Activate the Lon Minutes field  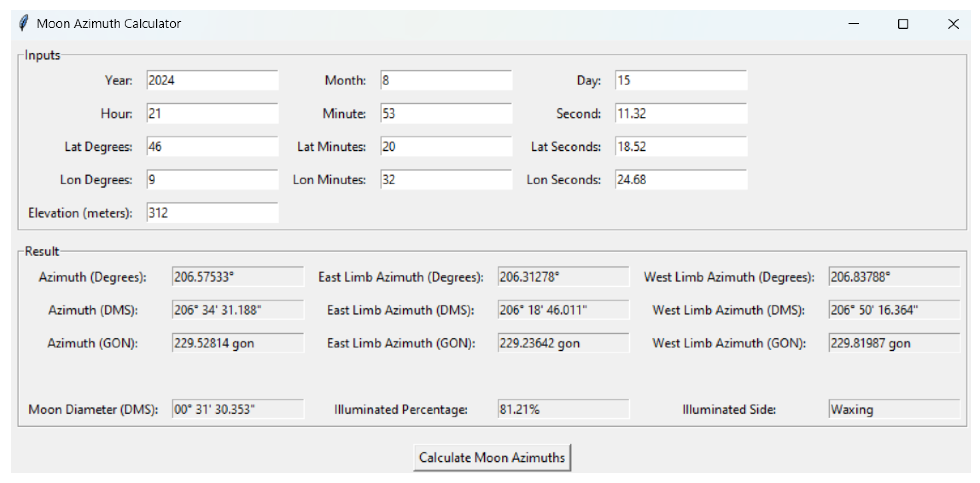(446, 180)
